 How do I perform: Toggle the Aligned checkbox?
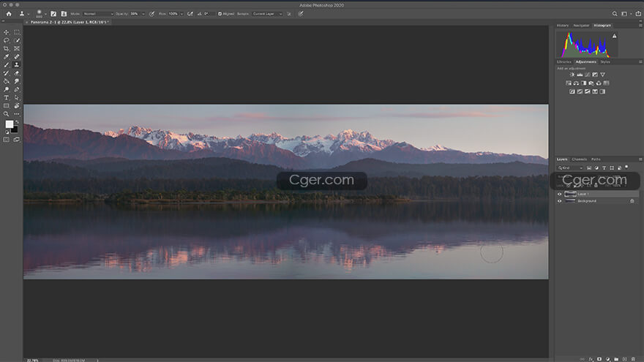[x=220, y=14]
